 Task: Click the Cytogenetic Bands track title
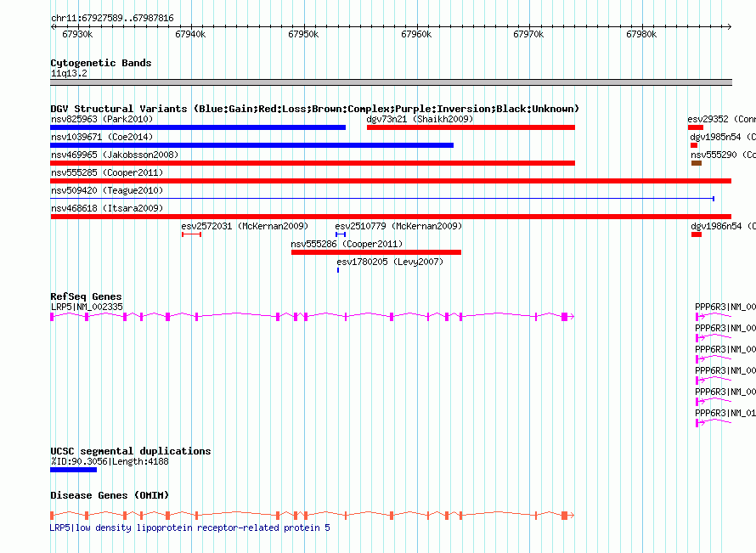(x=101, y=63)
